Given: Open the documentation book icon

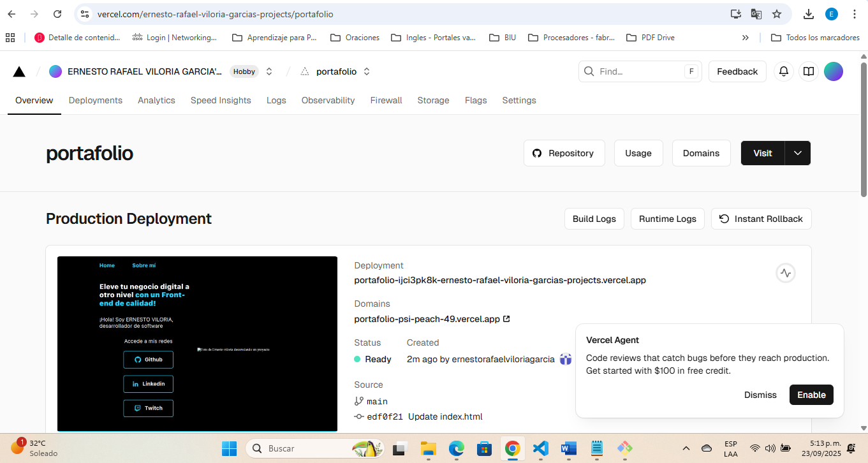Looking at the screenshot, I should point(808,71).
